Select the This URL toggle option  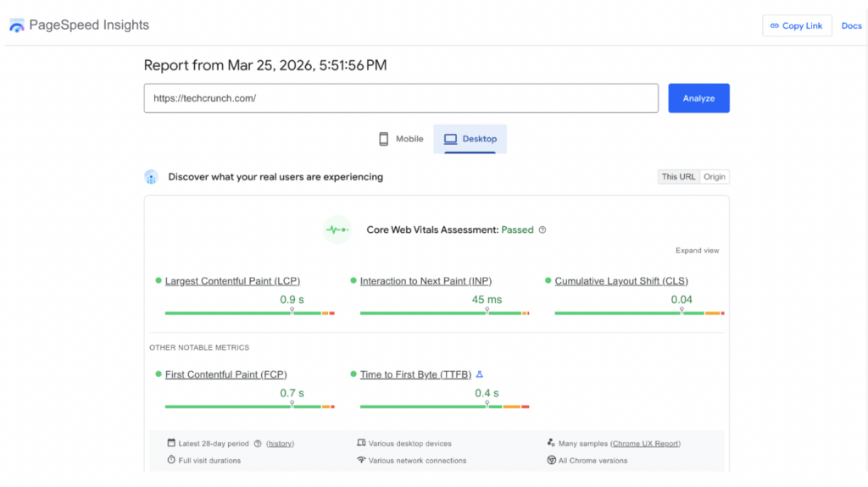point(678,176)
